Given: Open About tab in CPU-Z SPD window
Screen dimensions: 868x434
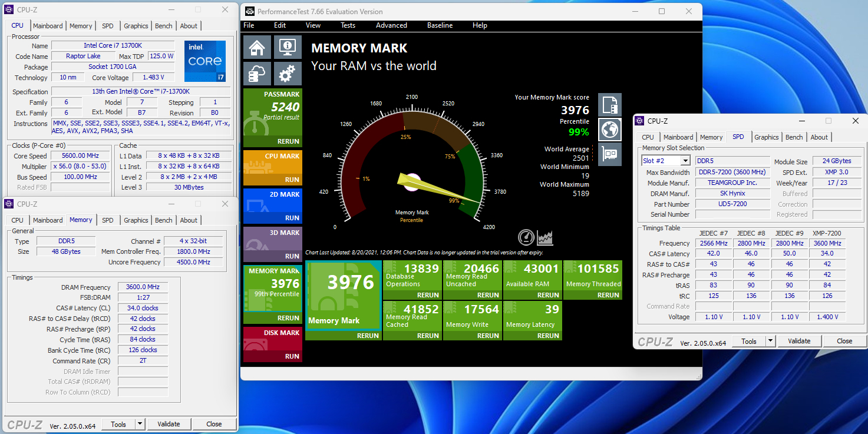Looking at the screenshot, I should point(819,137).
